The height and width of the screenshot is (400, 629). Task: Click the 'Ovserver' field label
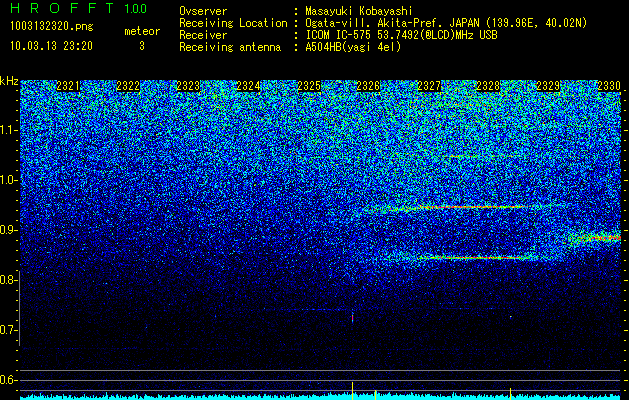tap(203, 11)
